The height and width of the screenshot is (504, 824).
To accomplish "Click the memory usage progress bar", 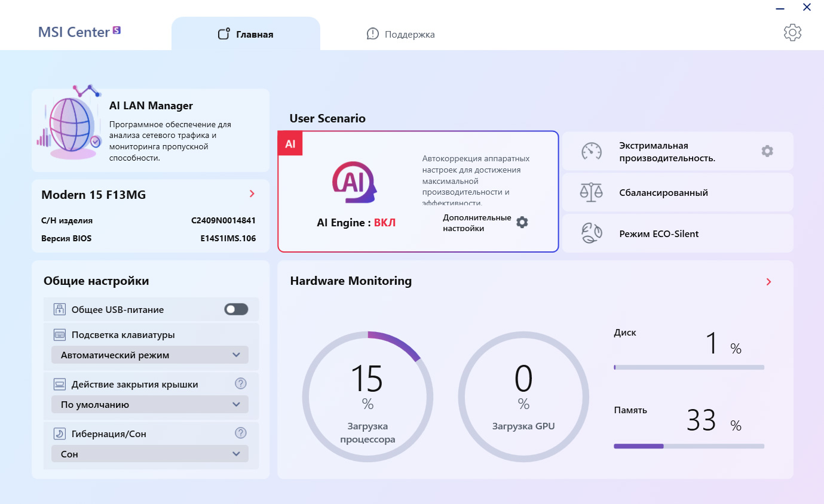I will click(x=689, y=446).
